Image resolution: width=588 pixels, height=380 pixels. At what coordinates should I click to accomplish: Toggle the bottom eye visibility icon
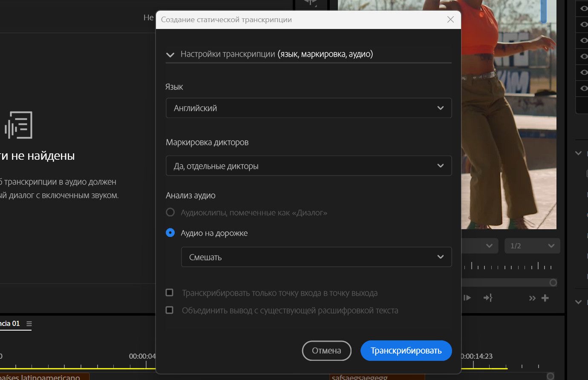(583, 89)
